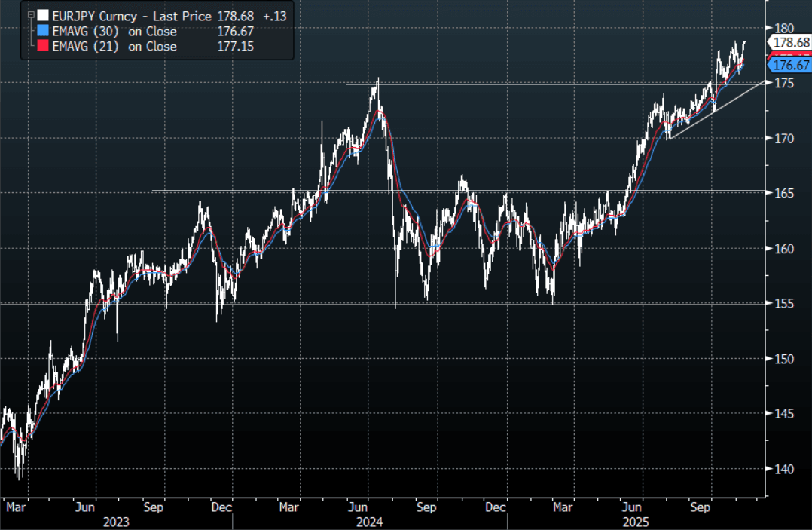Click the 2023 year label on time axis

pyautogui.click(x=116, y=522)
